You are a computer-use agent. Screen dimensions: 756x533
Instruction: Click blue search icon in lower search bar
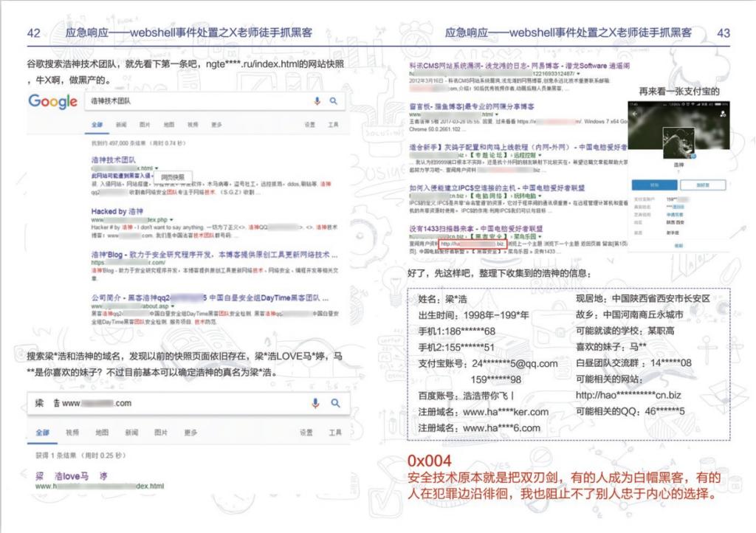tap(334, 403)
